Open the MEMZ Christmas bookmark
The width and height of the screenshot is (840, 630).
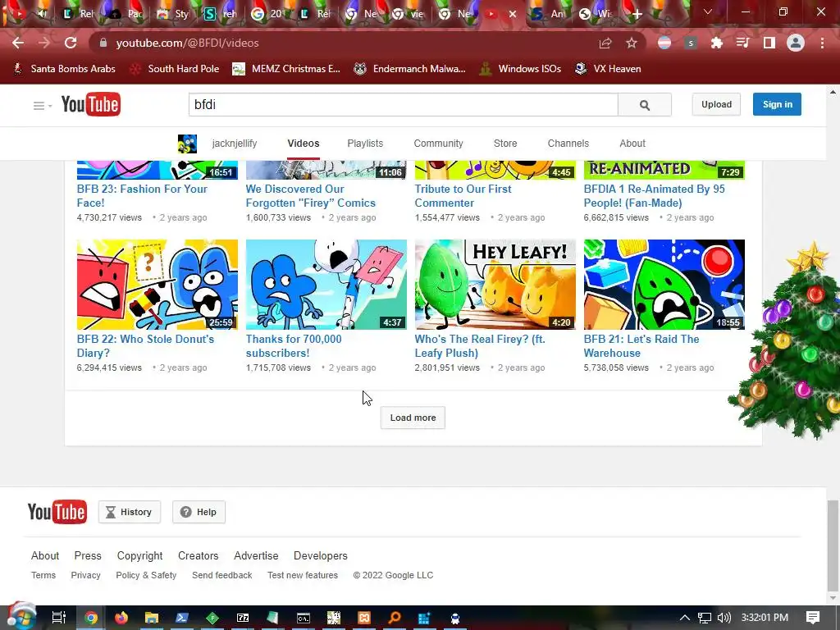[286, 69]
